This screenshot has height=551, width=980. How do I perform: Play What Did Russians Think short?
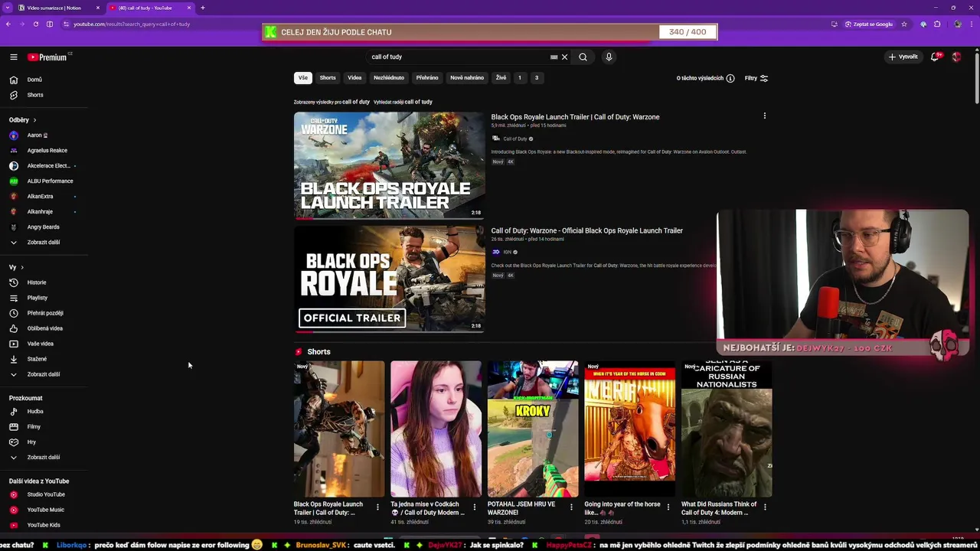(727, 429)
